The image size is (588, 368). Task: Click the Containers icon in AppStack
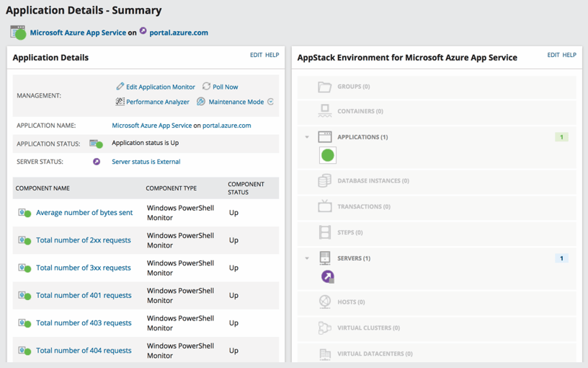[x=325, y=111]
